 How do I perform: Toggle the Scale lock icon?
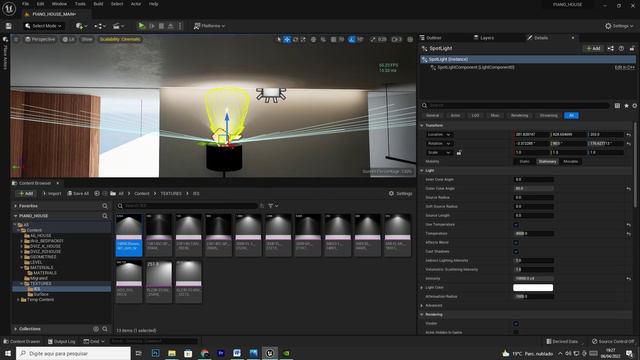(x=459, y=152)
